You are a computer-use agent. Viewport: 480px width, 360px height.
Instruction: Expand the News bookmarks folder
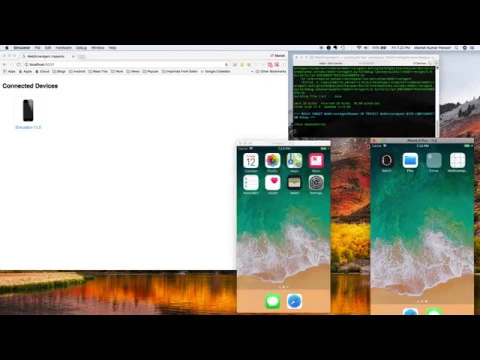[133, 71]
